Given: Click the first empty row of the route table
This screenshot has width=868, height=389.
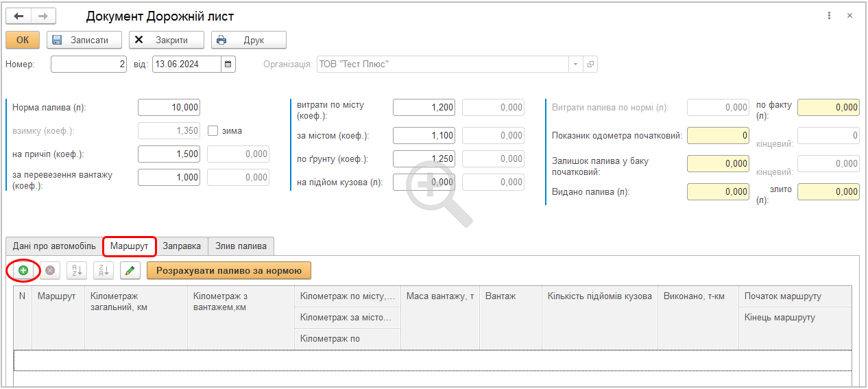Looking at the screenshot, I should (433, 360).
